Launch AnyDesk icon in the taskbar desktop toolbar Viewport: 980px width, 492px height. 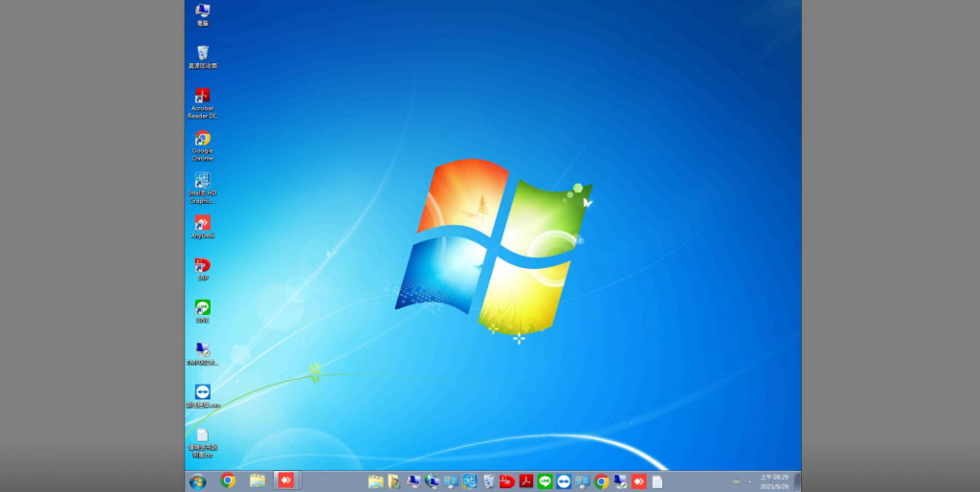pyautogui.click(x=638, y=481)
